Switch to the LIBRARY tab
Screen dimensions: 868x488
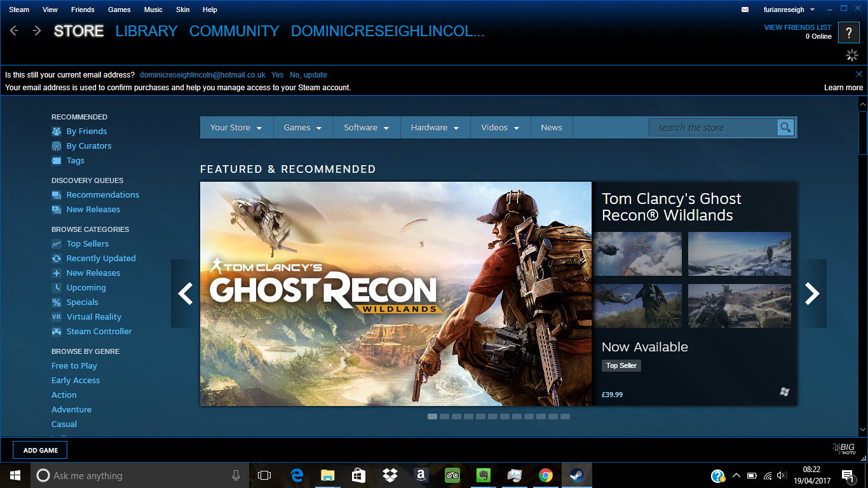pos(146,30)
